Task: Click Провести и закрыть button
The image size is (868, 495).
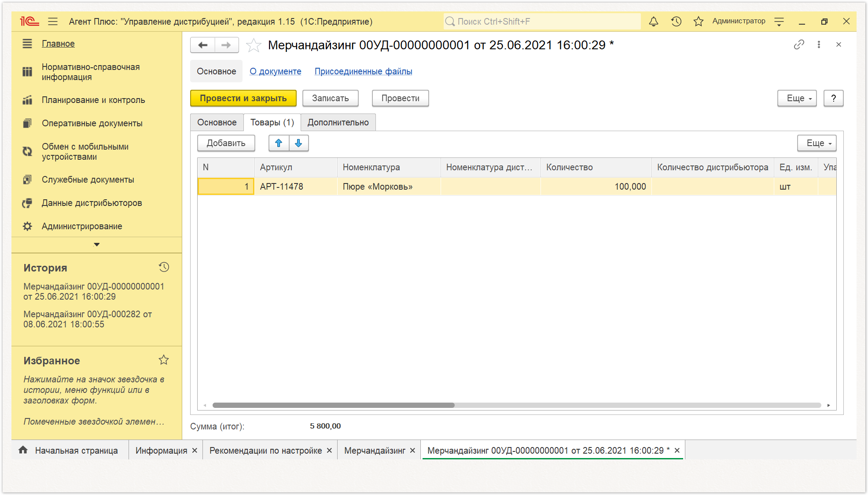Action: click(243, 98)
